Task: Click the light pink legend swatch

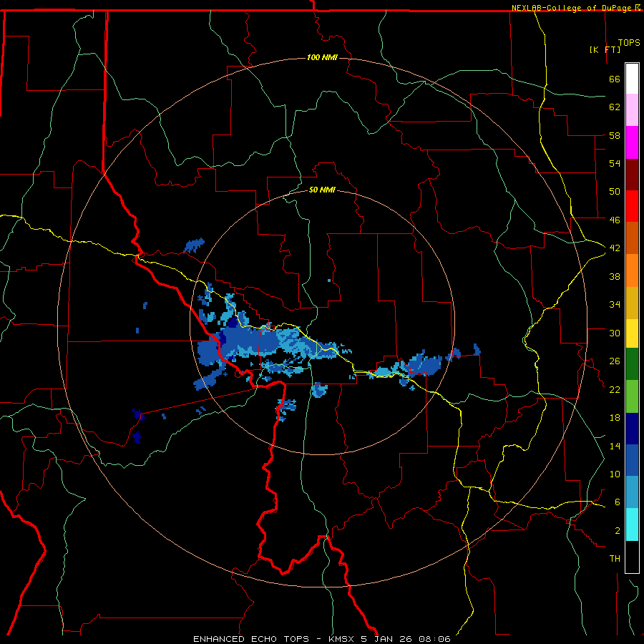Action: (632, 110)
